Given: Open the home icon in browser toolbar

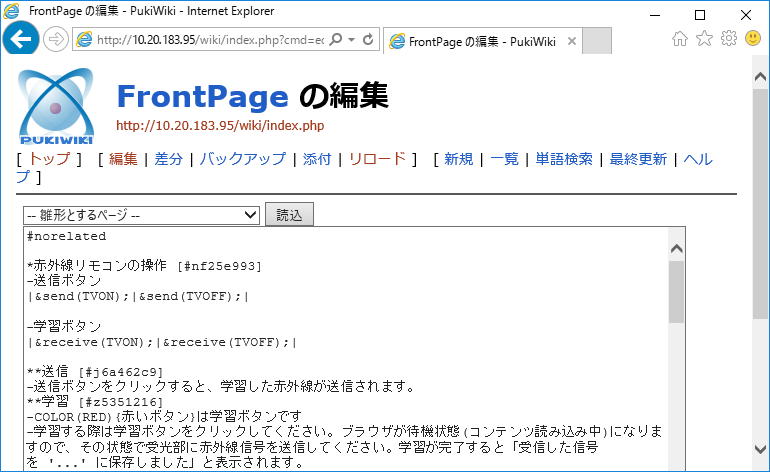Looking at the screenshot, I should click(x=680, y=39).
